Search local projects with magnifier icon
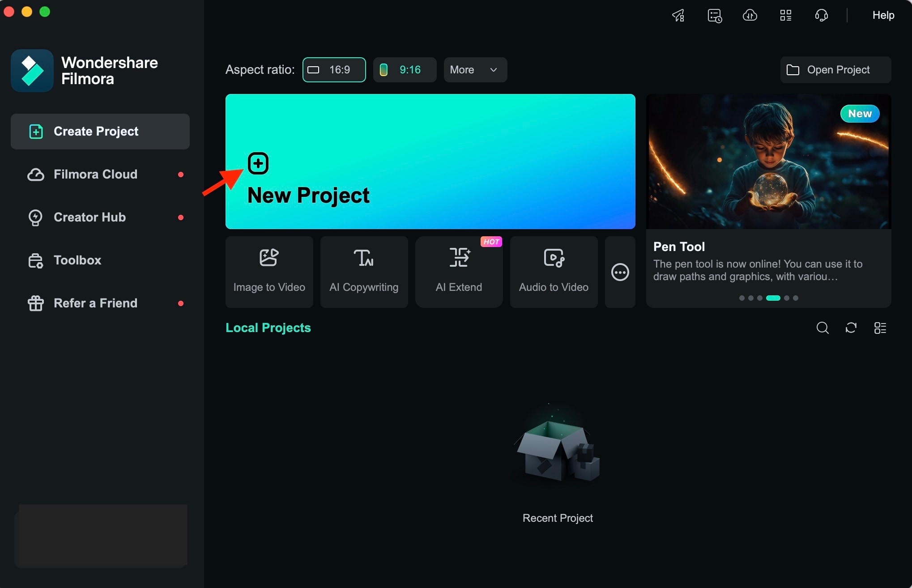Screen dimensions: 912x588 (823, 328)
